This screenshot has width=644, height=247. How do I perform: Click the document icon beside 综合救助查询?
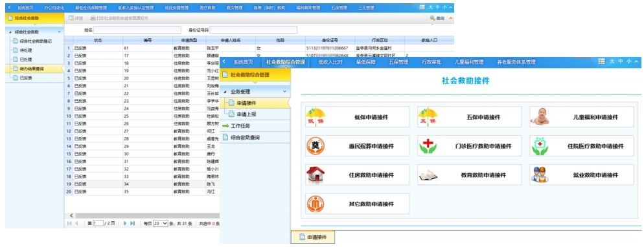(x=225, y=138)
